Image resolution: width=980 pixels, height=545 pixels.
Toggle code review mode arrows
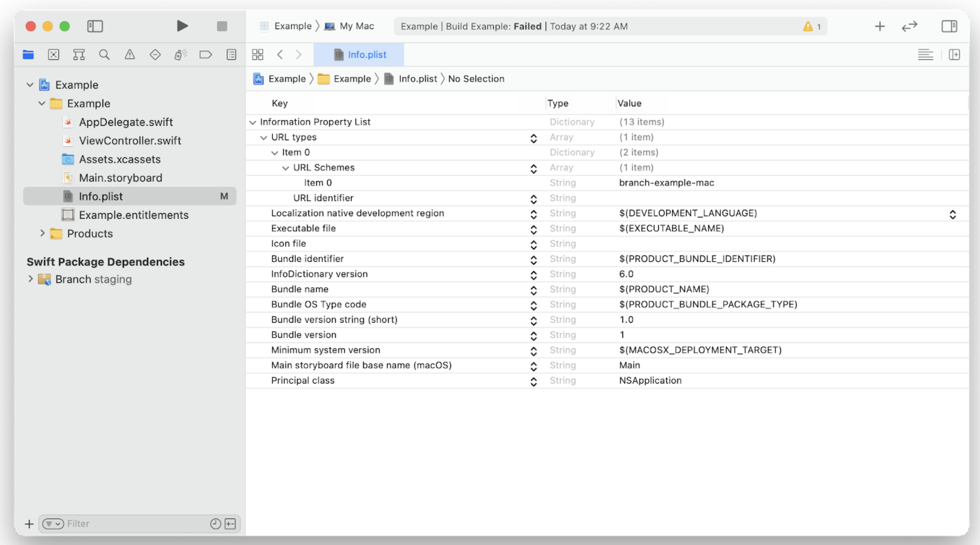pyautogui.click(x=909, y=26)
